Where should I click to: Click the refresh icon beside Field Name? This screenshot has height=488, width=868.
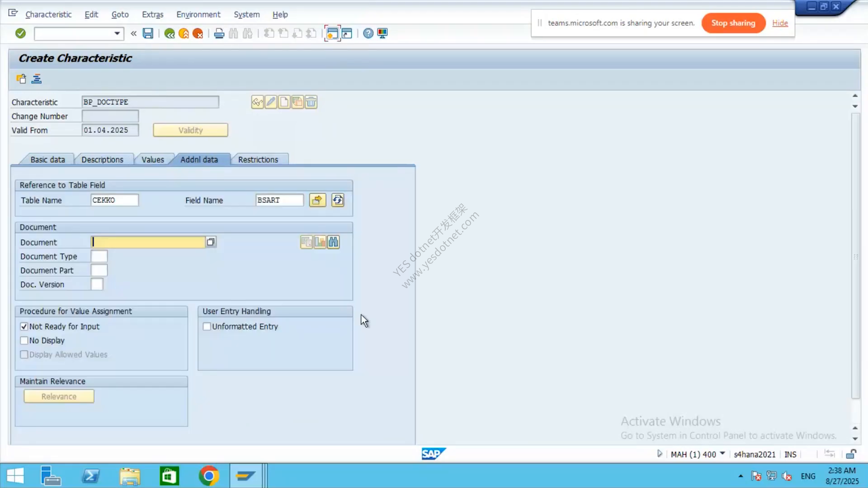click(x=338, y=200)
